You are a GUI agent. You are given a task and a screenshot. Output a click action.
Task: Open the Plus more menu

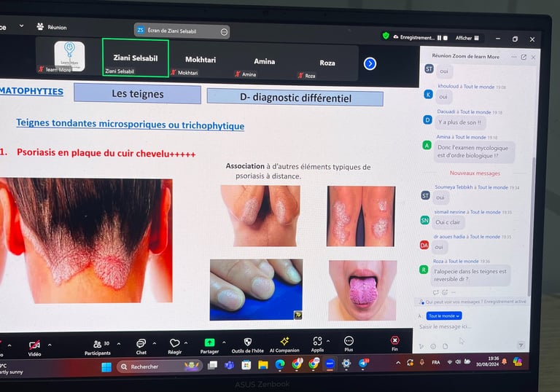pos(349,344)
